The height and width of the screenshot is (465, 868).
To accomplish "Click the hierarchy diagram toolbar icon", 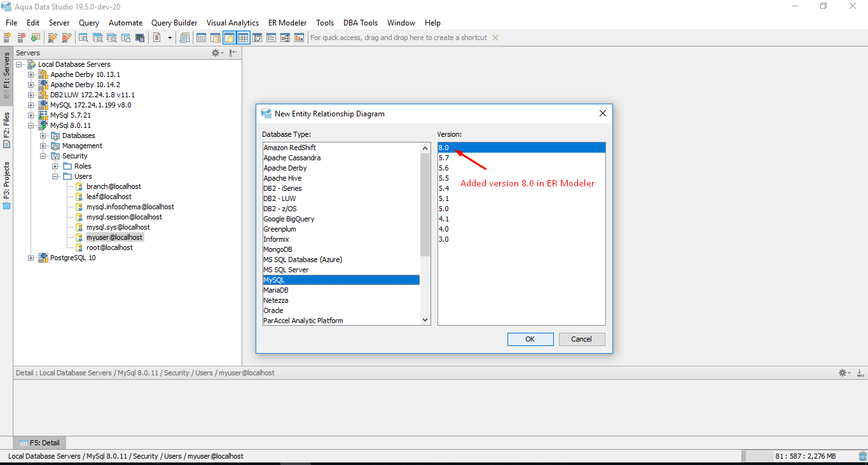I will point(285,38).
